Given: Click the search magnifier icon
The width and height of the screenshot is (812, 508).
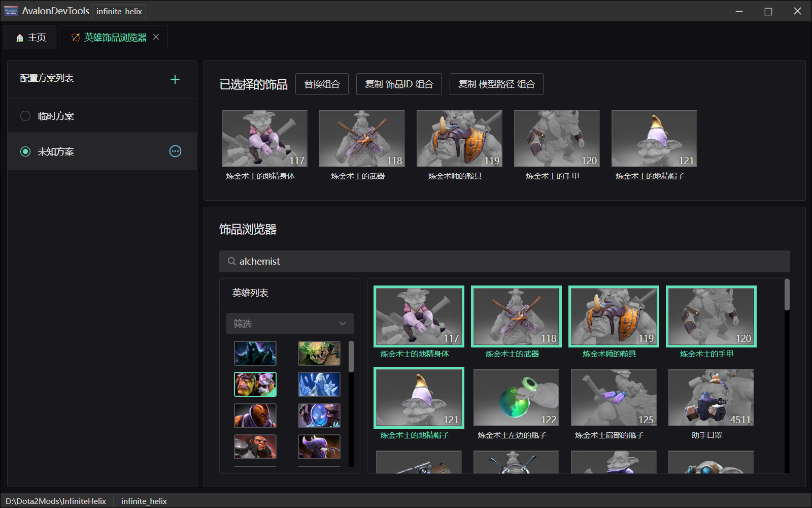Looking at the screenshot, I should (x=232, y=261).
